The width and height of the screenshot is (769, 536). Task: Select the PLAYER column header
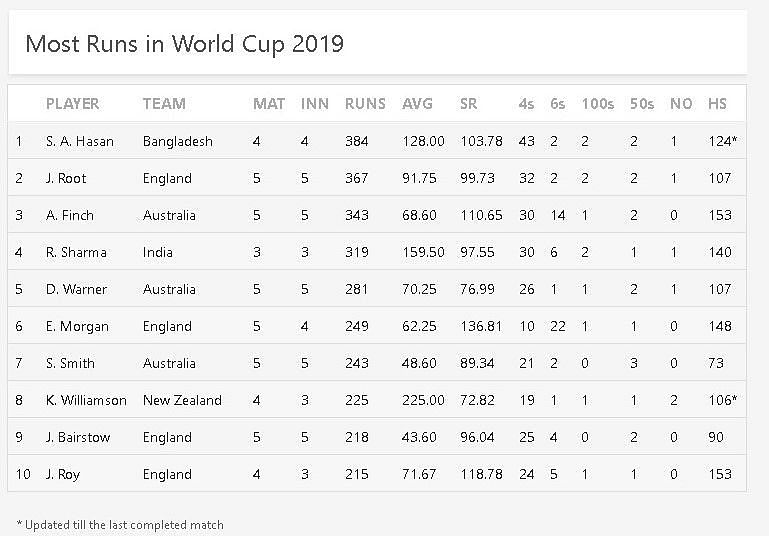tap(73, 104)
